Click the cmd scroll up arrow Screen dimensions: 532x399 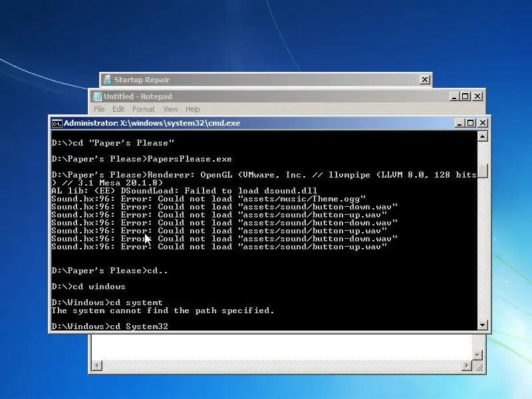coord(483,136)
